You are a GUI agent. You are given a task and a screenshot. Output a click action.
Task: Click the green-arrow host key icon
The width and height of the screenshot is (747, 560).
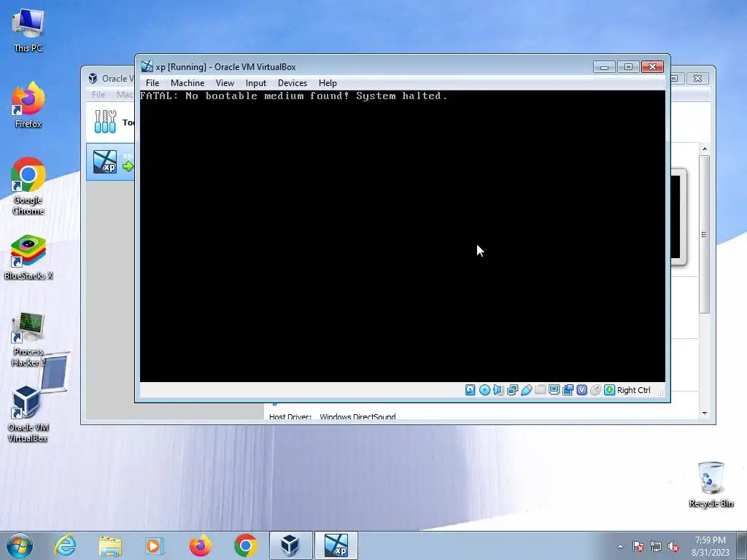609,390
